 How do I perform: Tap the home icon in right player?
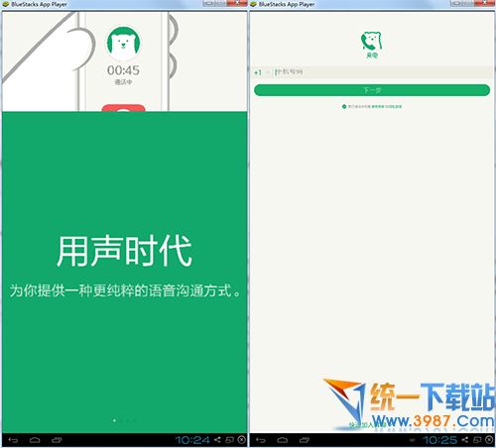pos(283,440)
